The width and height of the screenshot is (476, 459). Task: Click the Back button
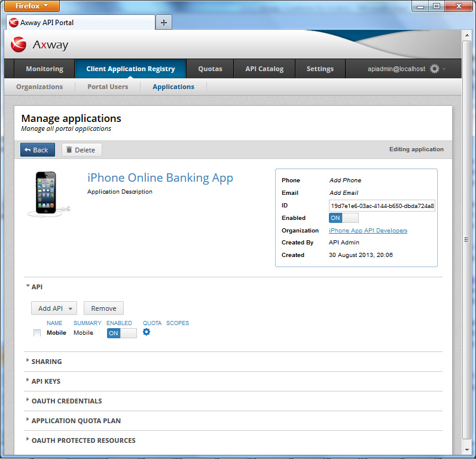[x=38, y=150]
